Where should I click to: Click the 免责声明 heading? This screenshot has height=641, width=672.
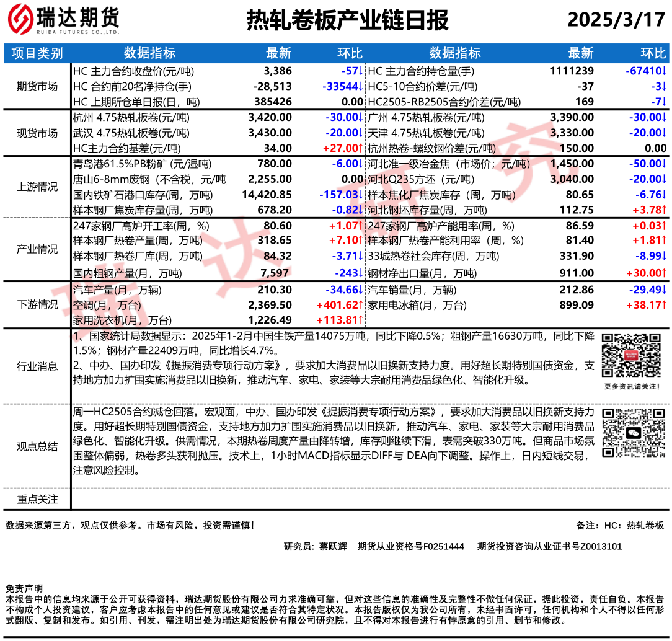[24, 588]
